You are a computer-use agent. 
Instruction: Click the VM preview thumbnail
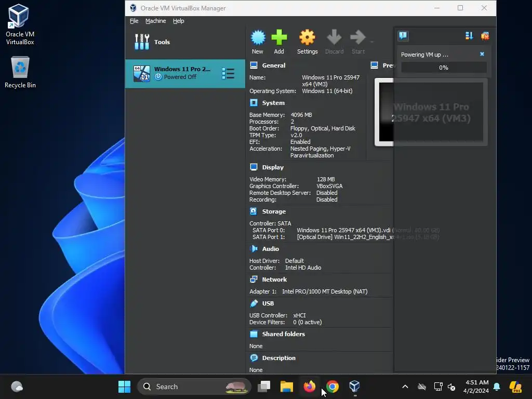431,112
